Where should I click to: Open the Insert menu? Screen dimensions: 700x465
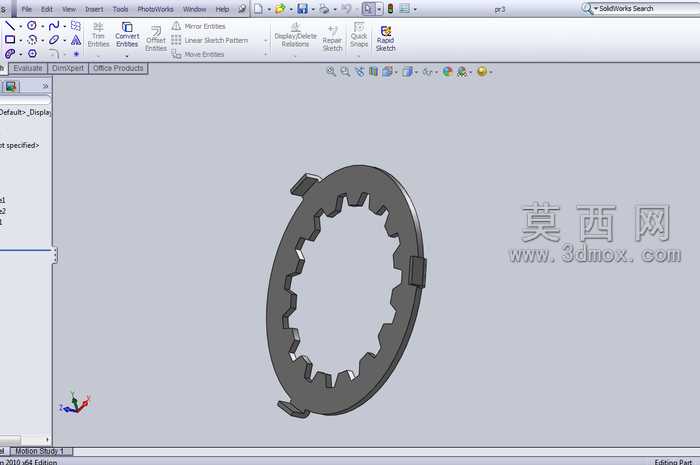94,9
